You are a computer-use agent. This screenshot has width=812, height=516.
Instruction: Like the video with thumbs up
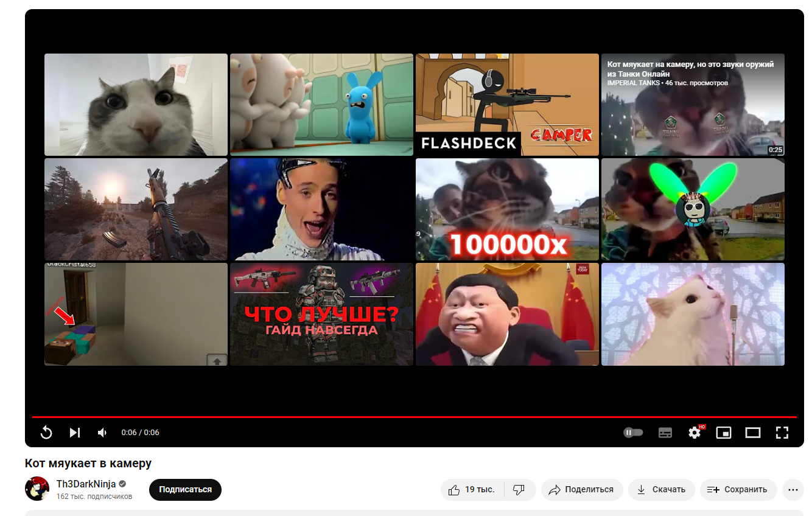[x=472, y=490]
